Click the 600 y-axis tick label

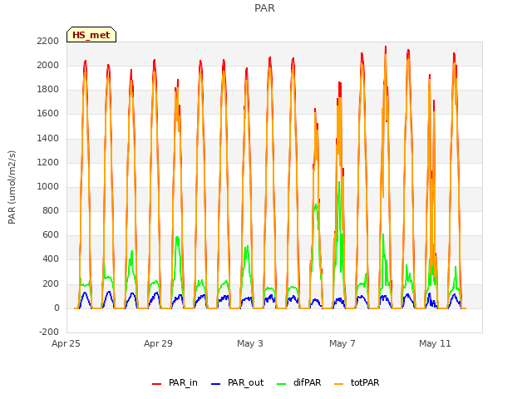tap(51, 234)
